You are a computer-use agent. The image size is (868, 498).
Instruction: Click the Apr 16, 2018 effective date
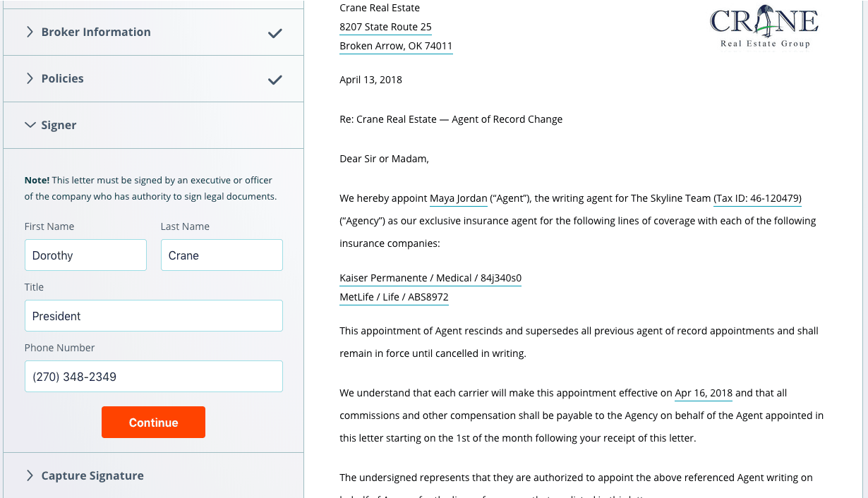703,392
